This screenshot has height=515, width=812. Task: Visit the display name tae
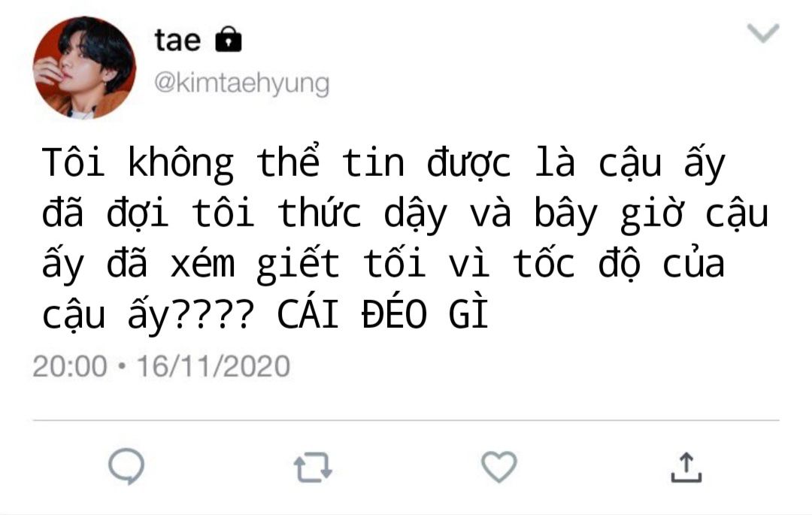pos(177,40)
